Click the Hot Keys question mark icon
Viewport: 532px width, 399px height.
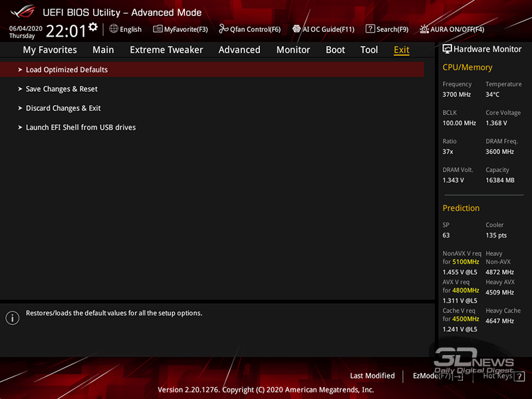point(519,376)
